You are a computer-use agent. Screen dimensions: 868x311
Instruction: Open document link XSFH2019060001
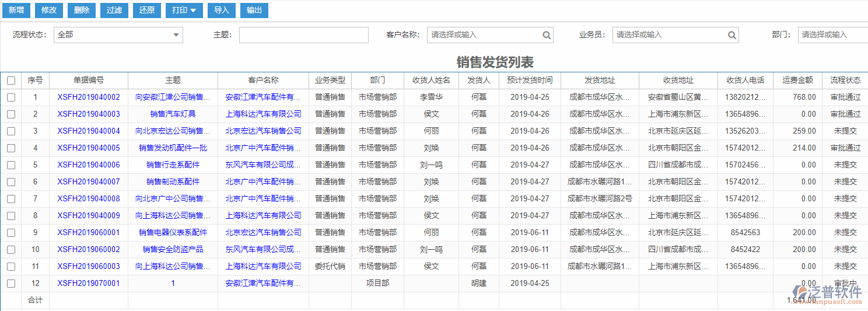point(89,233)
